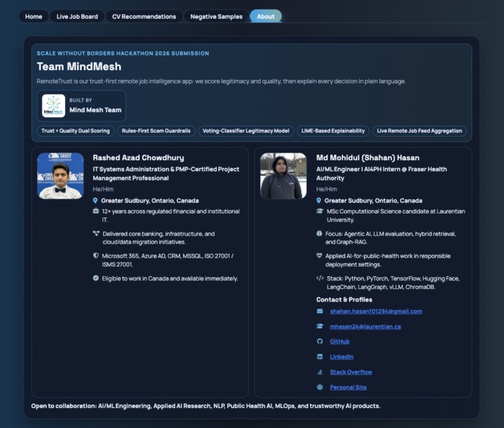
Task: Open the shahan.hasan101294@gmail.com email link
Action: pos(376,311)
